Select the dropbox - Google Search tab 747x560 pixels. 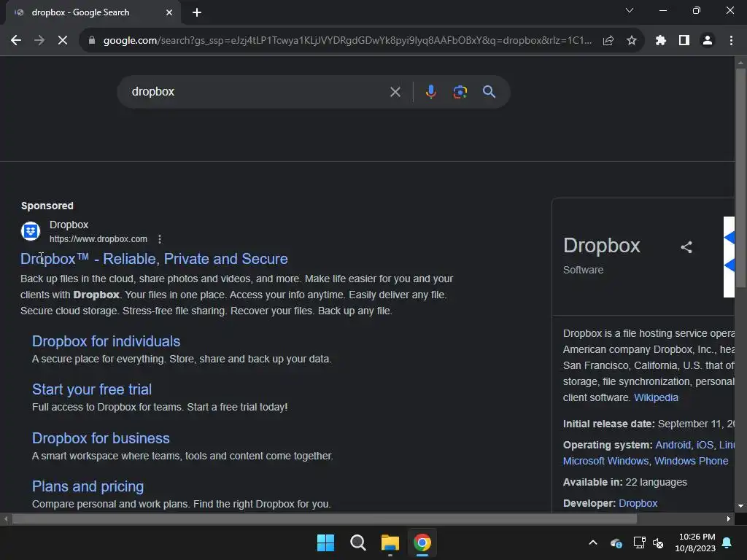pos(93,12)
